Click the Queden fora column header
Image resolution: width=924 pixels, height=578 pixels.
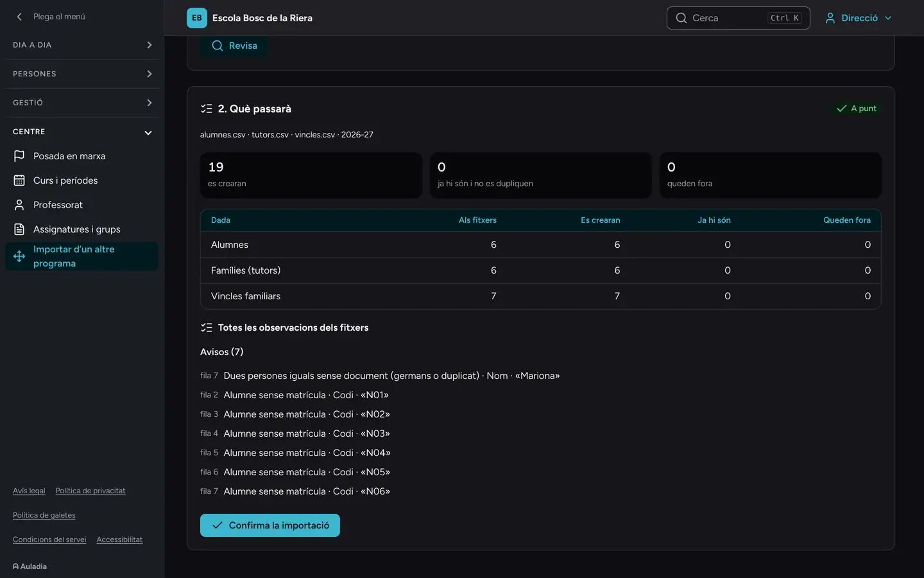[847, 220]
